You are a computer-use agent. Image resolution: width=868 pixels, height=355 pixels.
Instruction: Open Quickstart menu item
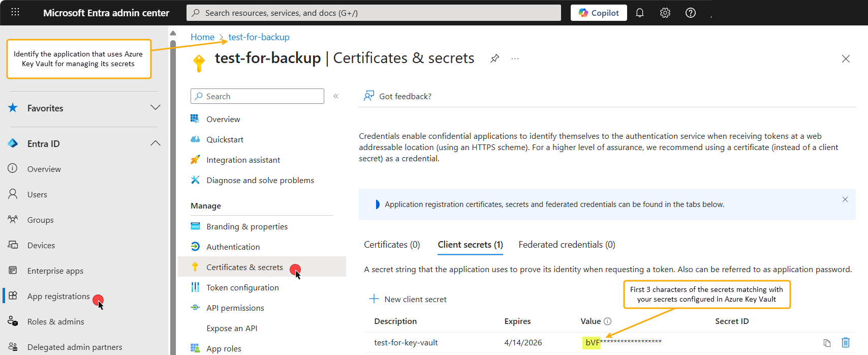225,139
